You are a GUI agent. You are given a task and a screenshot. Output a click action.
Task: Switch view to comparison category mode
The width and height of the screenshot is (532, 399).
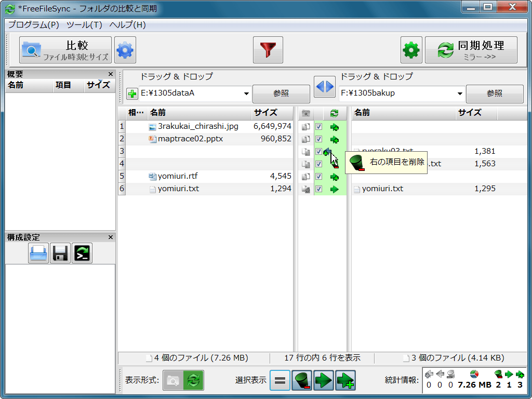[x=173, y=380]
